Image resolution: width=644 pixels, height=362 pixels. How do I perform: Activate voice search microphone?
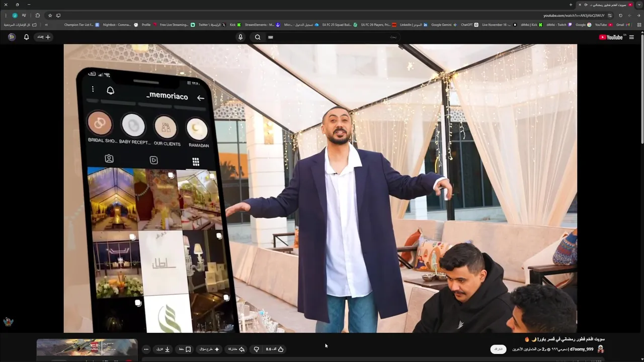[240, 37]
